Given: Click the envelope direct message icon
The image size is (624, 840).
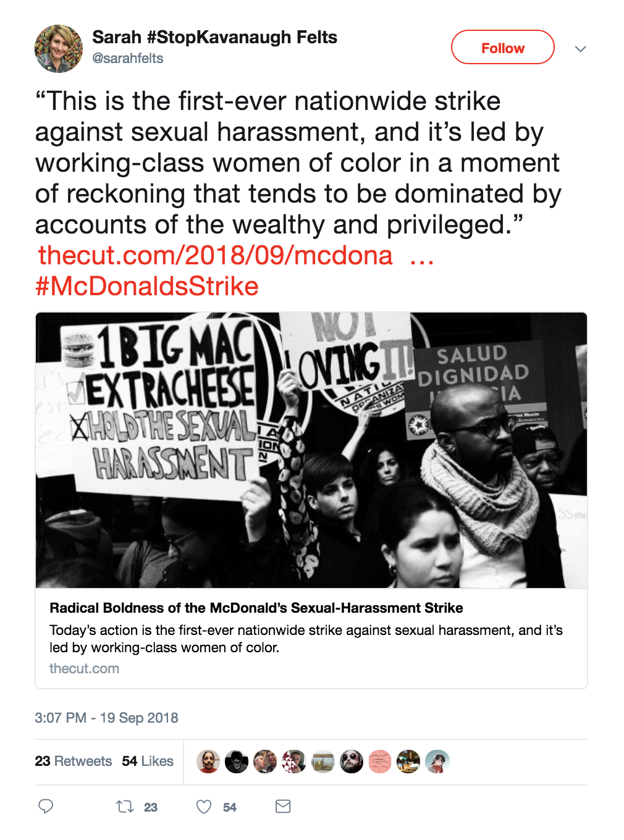Looking at the screenshot, I should coord(283,806).
